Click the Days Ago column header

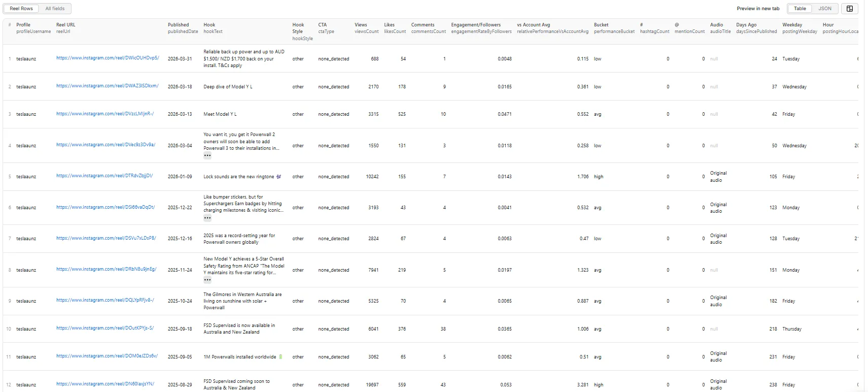(x=756, y=28)
